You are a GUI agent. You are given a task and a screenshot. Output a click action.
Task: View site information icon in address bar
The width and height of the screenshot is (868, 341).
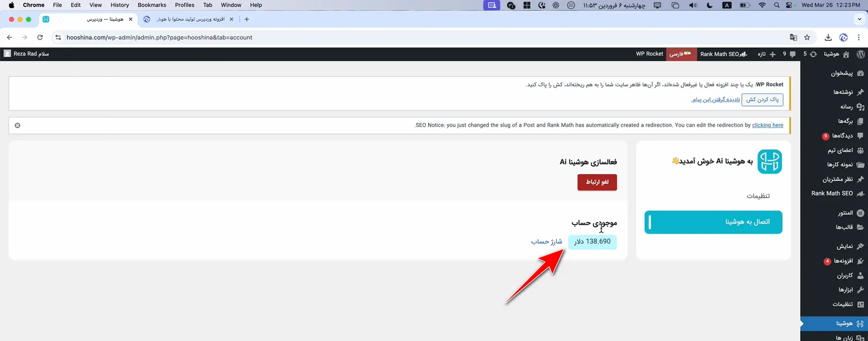pos(58,37)
